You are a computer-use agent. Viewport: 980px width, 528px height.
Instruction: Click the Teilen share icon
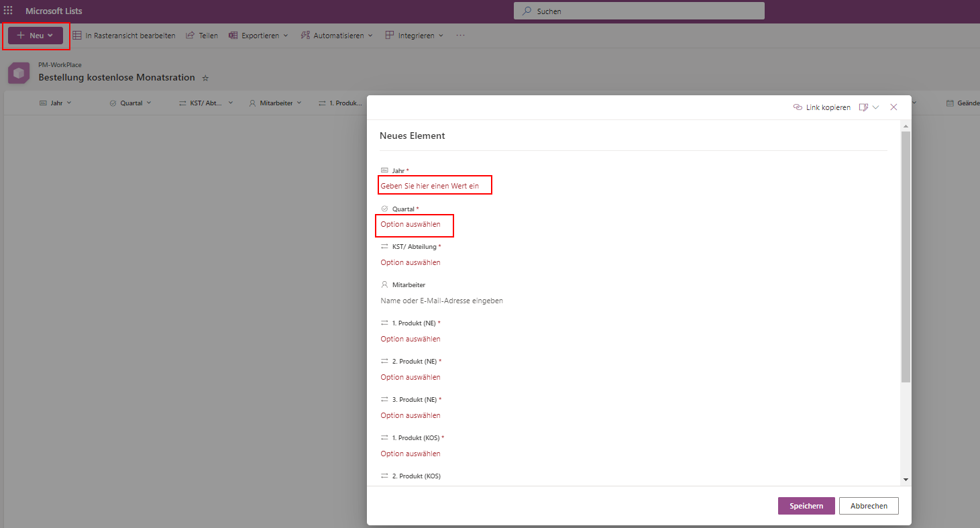[x=190, y=35]
